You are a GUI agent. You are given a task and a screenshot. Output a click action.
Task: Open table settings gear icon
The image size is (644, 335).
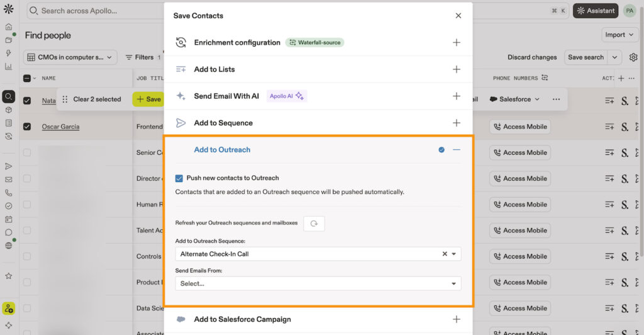(633, 57)
